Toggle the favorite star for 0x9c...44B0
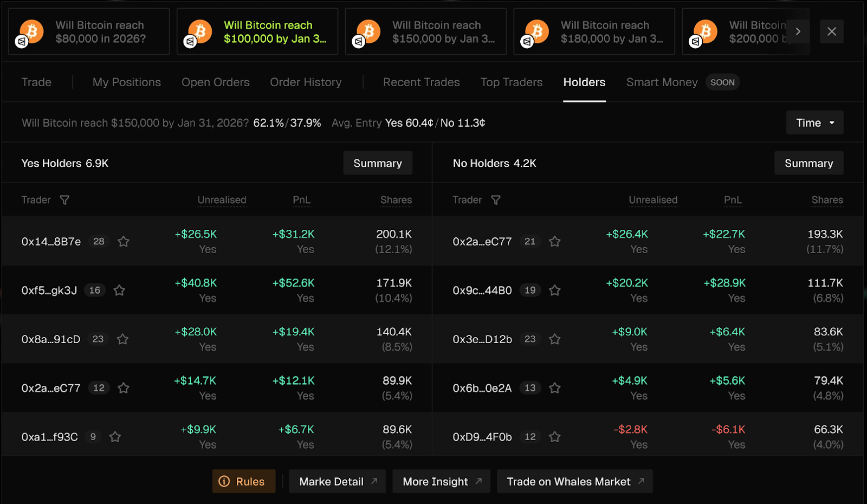 554,290
